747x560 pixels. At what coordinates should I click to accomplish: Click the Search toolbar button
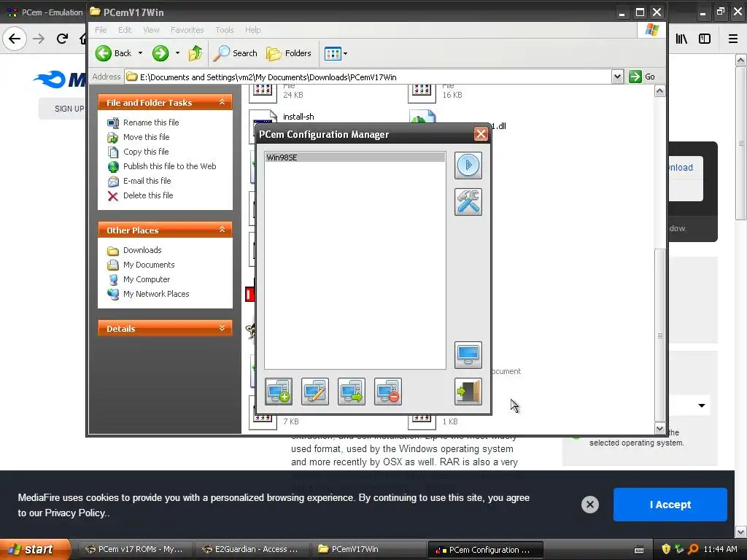[x=235, y=53]
